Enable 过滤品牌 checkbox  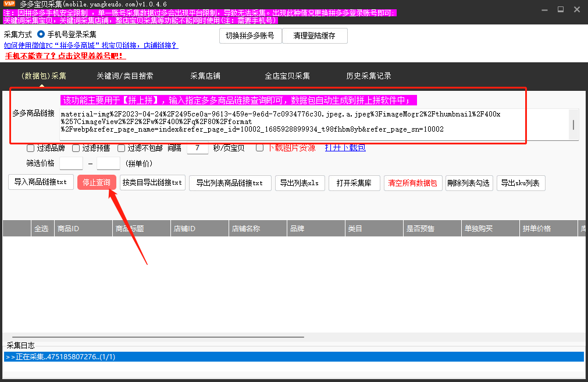pyautogui.click(x=30, y=148)
